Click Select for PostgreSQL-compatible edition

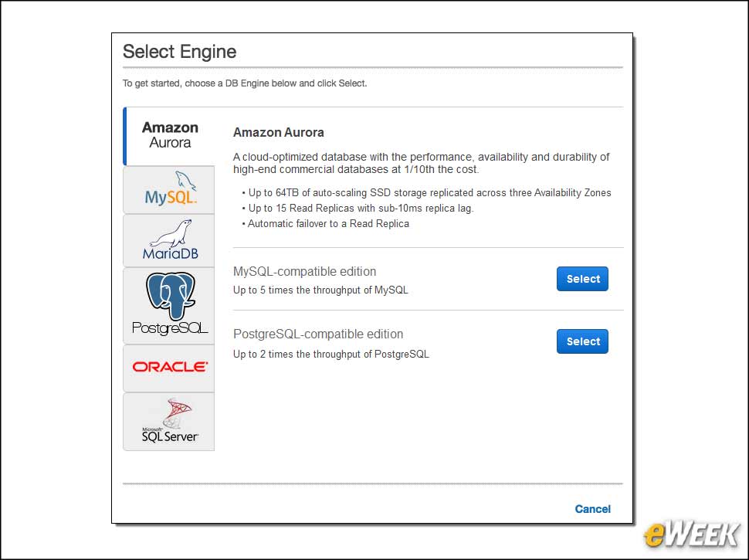point(582,341)
